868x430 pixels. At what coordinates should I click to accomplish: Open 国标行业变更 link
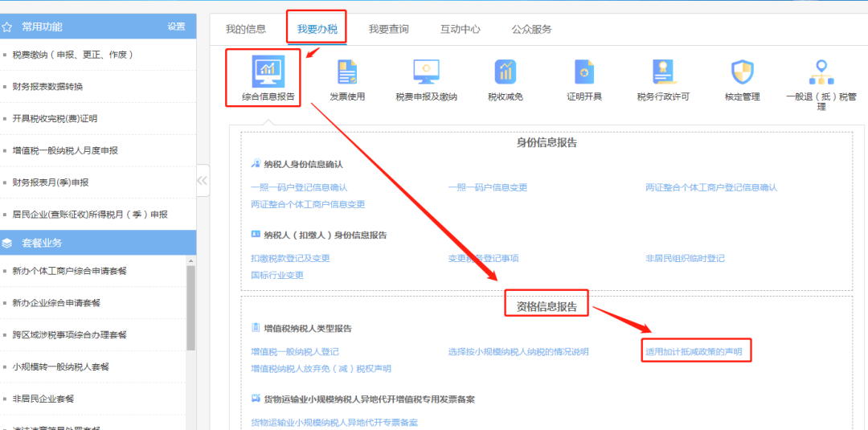[x=276, y=275]
